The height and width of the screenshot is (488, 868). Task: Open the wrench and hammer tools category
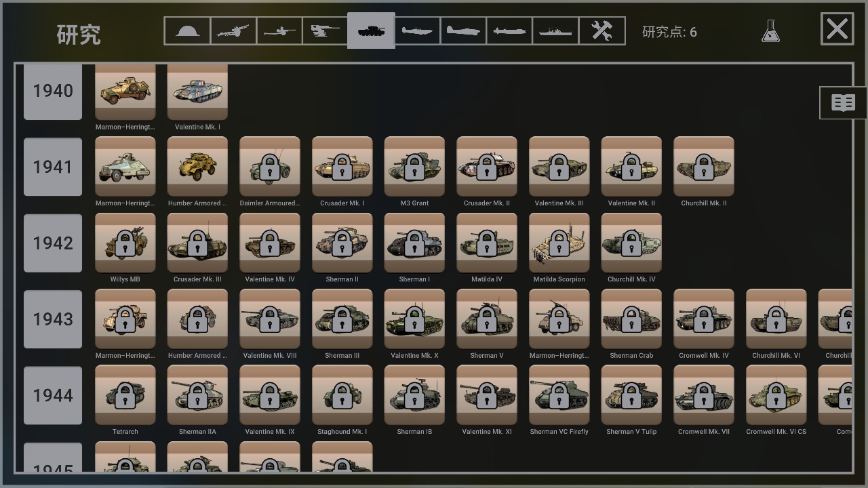point(602,31)
